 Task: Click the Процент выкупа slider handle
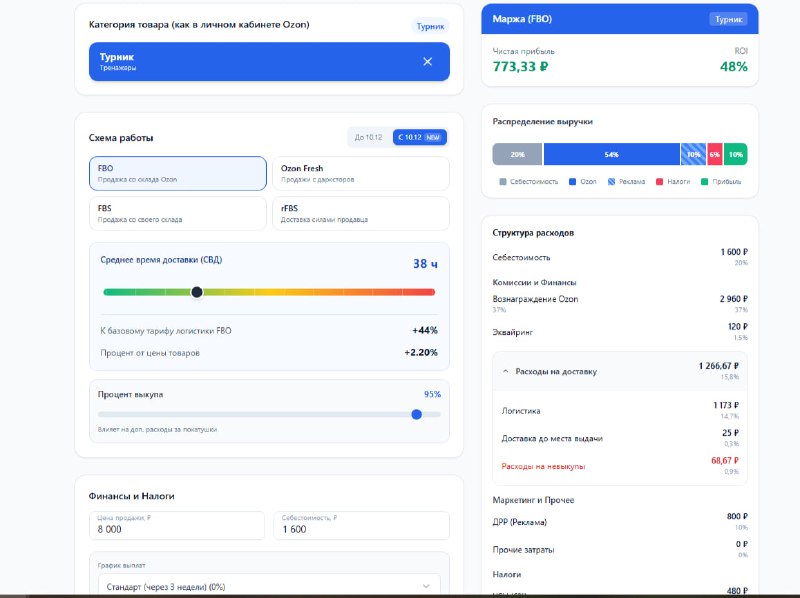coord(417,413)
